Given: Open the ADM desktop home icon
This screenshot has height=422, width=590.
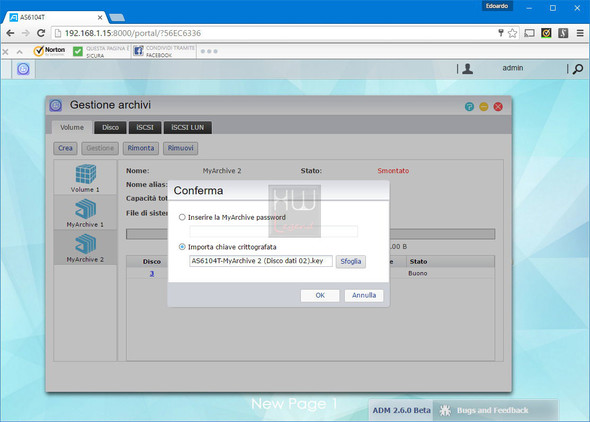Looking at the screenshot, I should click(x=23, y=69).
